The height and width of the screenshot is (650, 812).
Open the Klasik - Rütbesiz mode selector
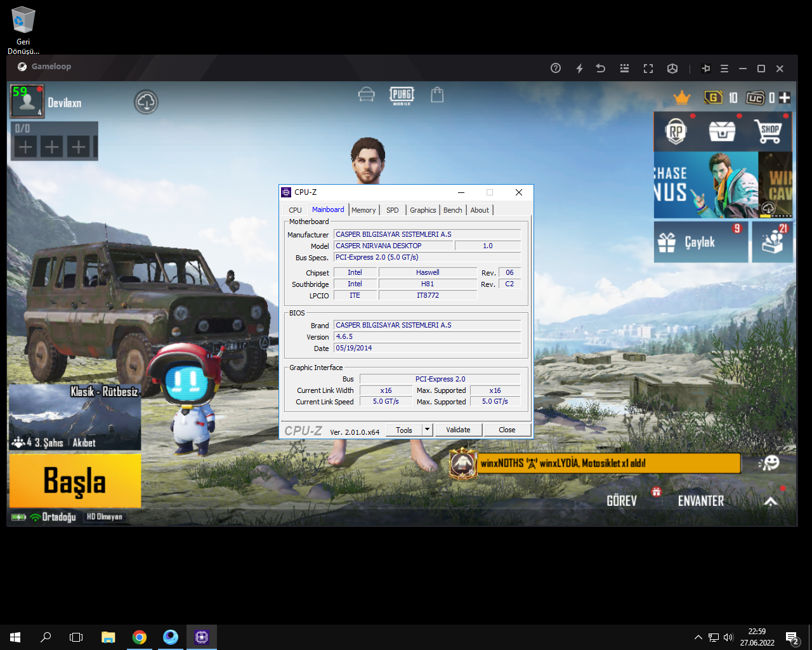[75, 416]
